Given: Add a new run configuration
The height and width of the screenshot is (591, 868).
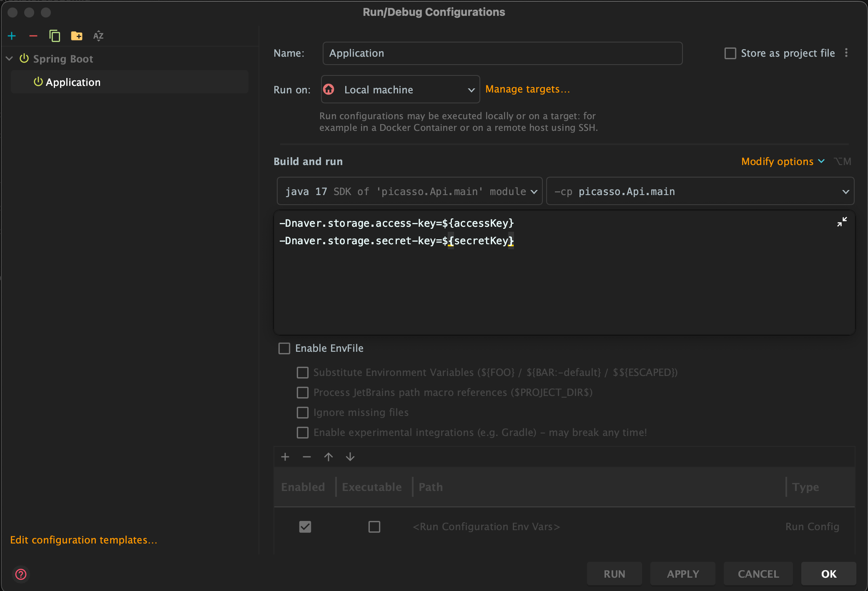Looking at the screenshot, I should (12, 36).
